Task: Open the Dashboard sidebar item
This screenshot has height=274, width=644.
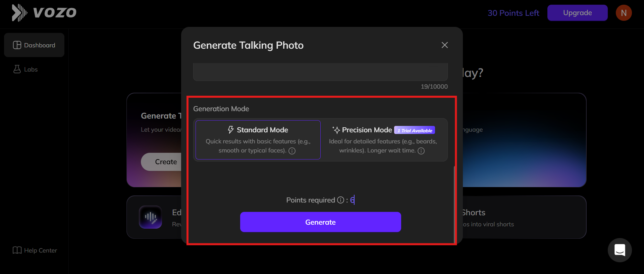Action: 34,45
